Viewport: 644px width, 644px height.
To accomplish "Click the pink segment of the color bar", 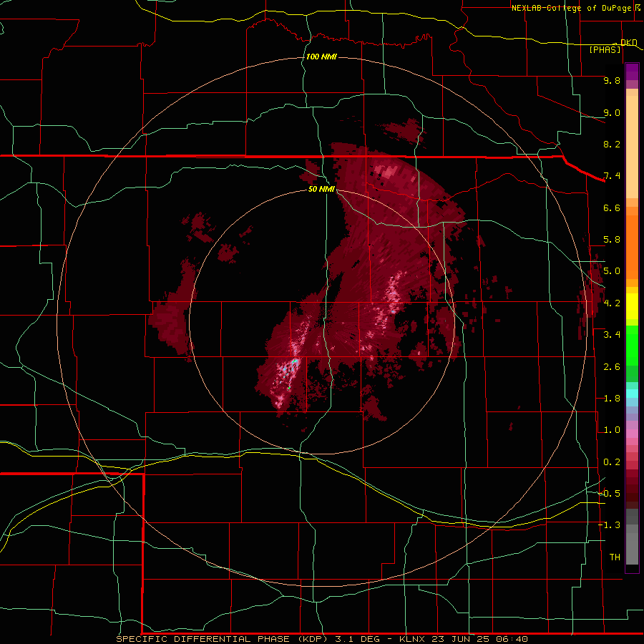I will (632, 434).
